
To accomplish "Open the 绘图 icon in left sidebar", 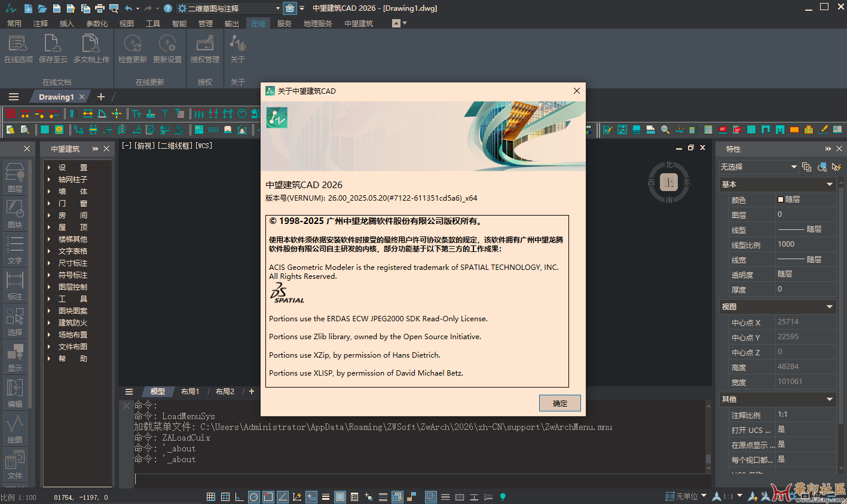I will (15, 429).
